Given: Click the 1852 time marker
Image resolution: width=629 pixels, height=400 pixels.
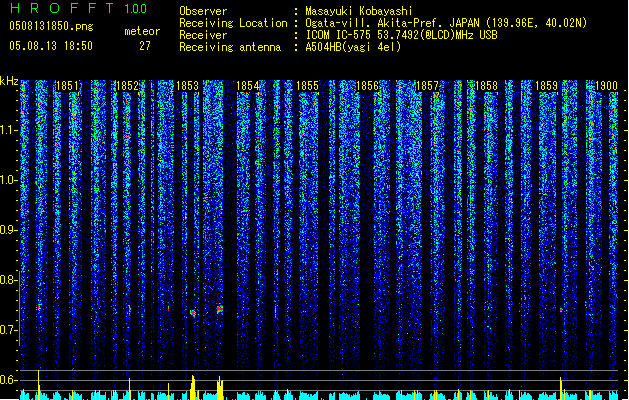Looking at the screenshot, I should pyautogui.click(x=127, y=85).
